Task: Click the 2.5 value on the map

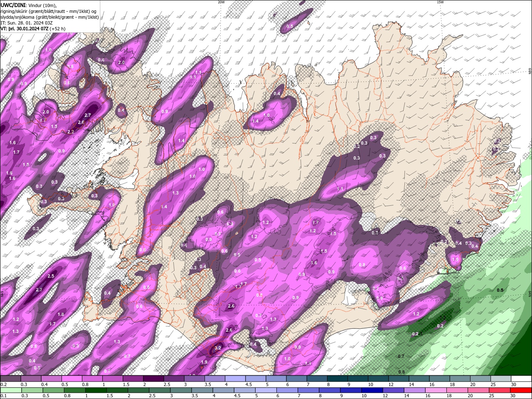Action: pos(51,276)
